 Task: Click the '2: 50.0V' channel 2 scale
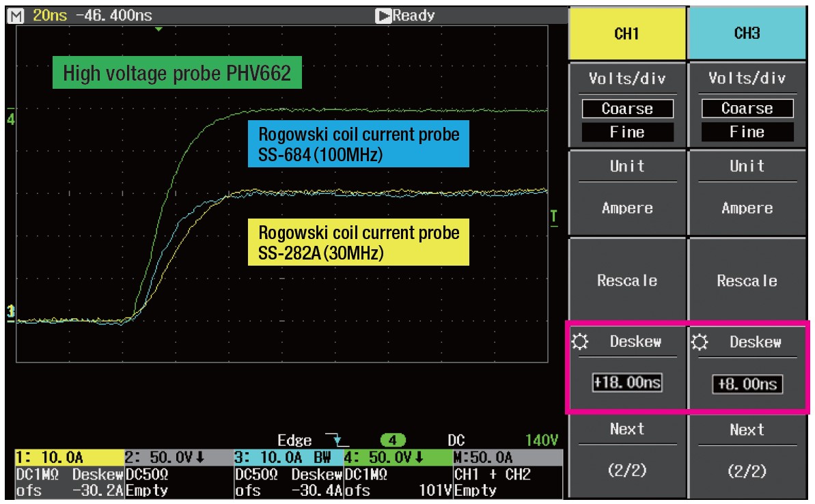(x=179, y=458)
